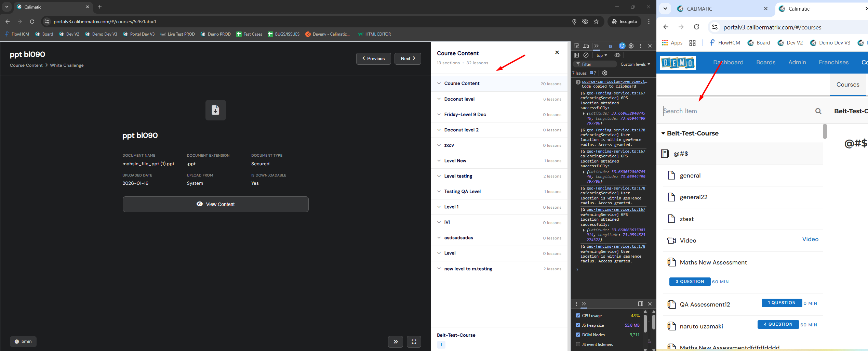Expand the new level to m.testing section
868x351 pixels.
[499, 269]
